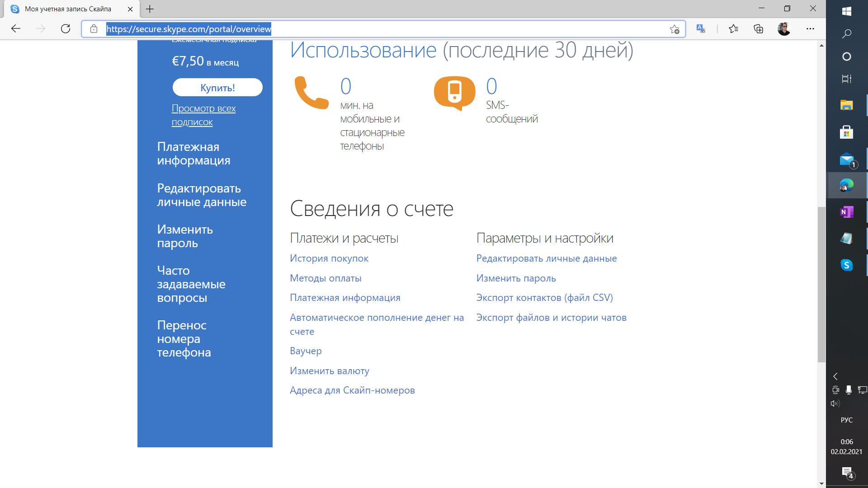Viewport: 868px width, 488px height.
Task: Open История покупок link
Action: pos(329,258)
